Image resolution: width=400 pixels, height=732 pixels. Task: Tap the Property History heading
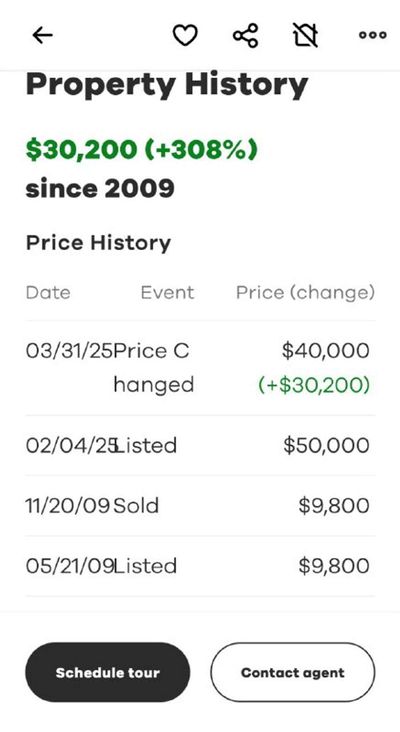167,86
